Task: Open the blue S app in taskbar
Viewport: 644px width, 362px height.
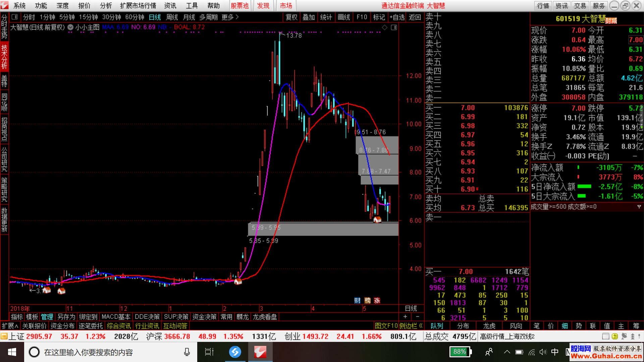Action: (235, 352)
